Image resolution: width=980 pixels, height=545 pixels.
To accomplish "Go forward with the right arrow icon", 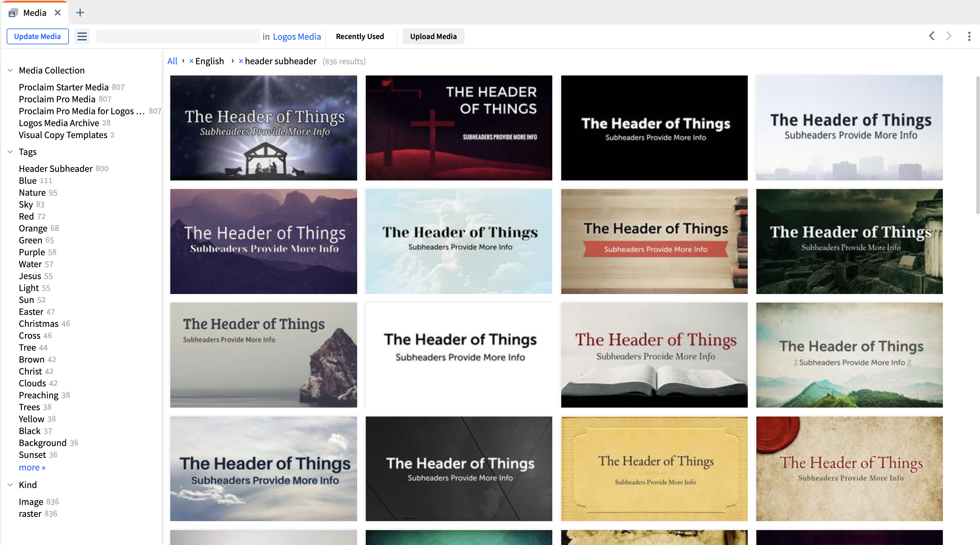I will (949, 36).
